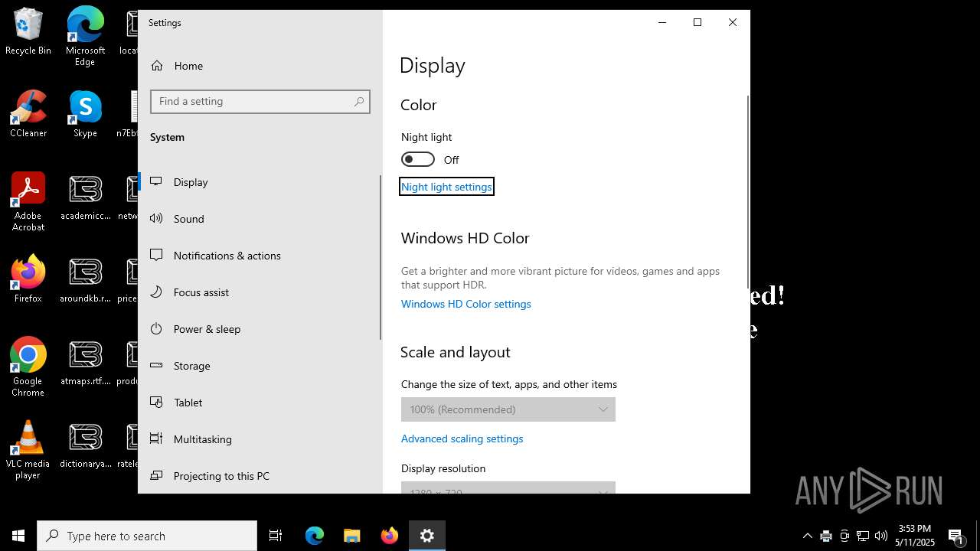Select Skype desktop shortcut
This screenshot has width=980, height=551.
coord(85,114)
